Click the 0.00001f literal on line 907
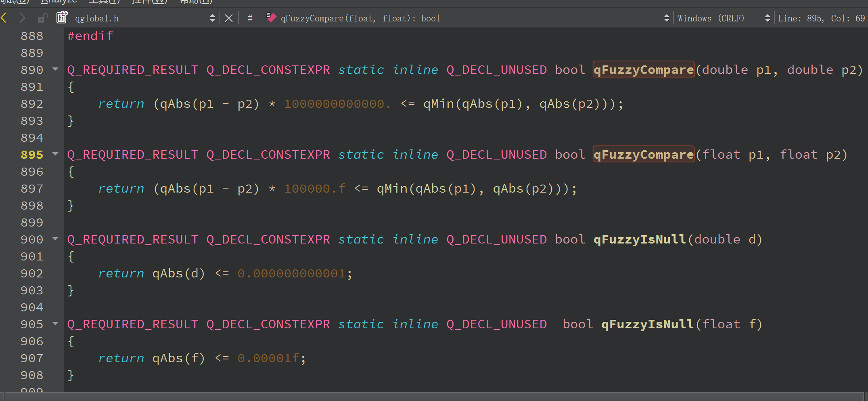This screenshot has width=868, height=401. coord(268,359)
